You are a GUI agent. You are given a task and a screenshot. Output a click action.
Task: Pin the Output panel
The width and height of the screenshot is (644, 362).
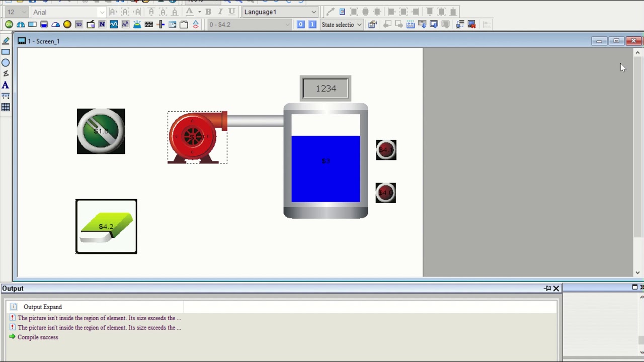tap(547, 288)
